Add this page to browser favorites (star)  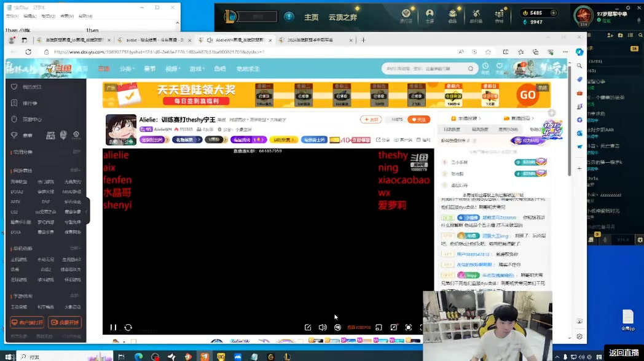click(488, 52)
